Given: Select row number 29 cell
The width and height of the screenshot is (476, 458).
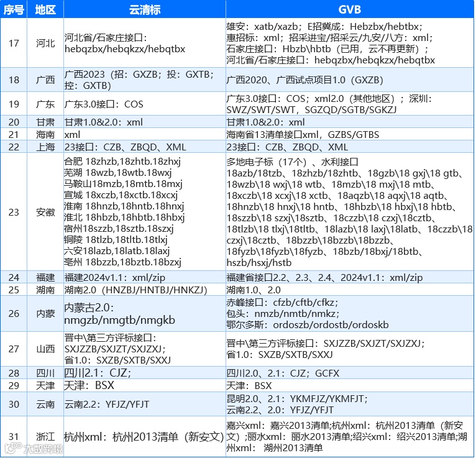Looking at the screenshot, I should 14,385.
